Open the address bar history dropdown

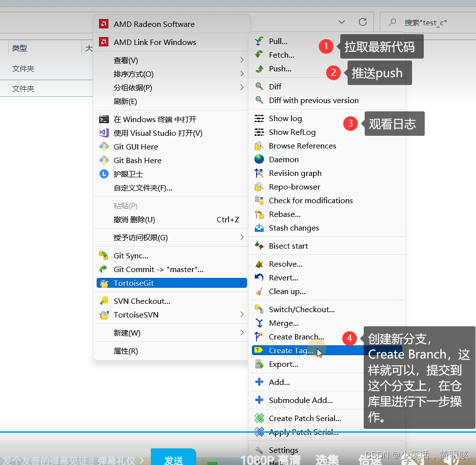(342, 22)
